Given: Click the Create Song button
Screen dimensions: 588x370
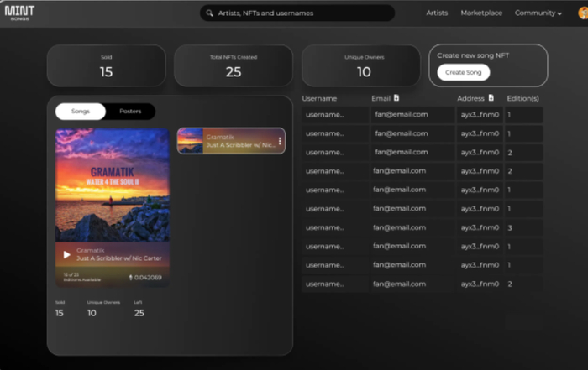Looking at the screenshot, I should (x=464, y=72).
